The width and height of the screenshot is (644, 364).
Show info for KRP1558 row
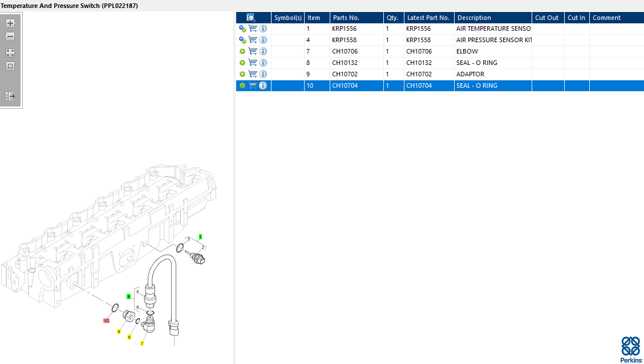click(264, 40)
